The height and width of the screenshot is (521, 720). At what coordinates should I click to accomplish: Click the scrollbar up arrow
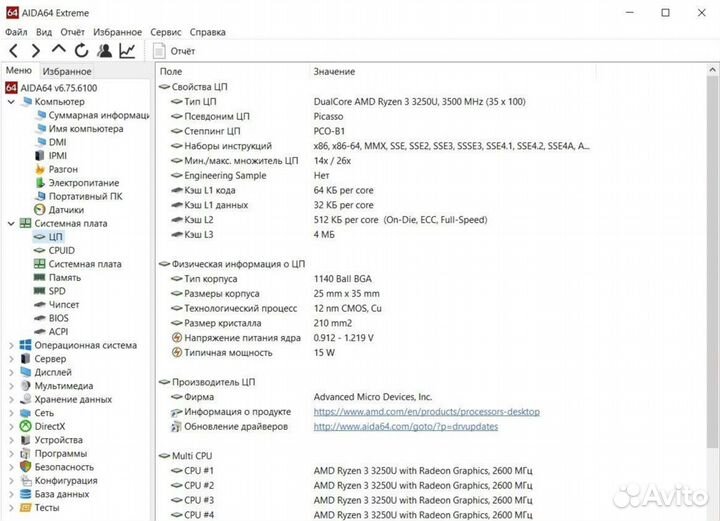[x=712, y=70]
